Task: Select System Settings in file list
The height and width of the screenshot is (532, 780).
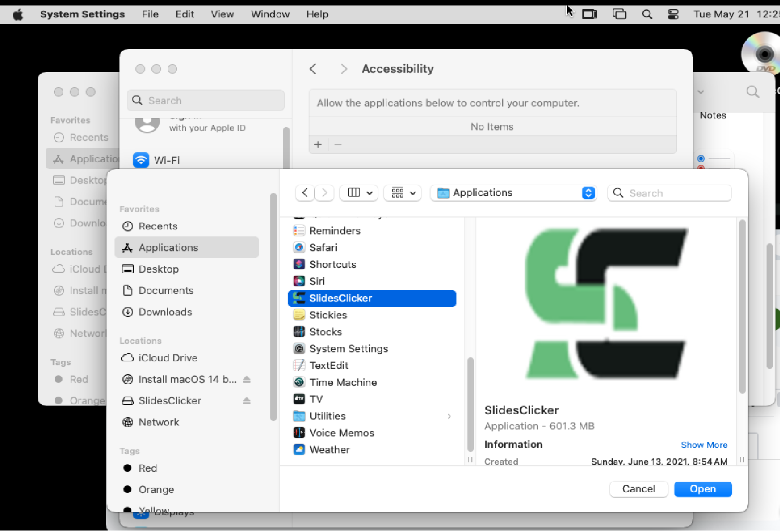Action: (372, 349)
